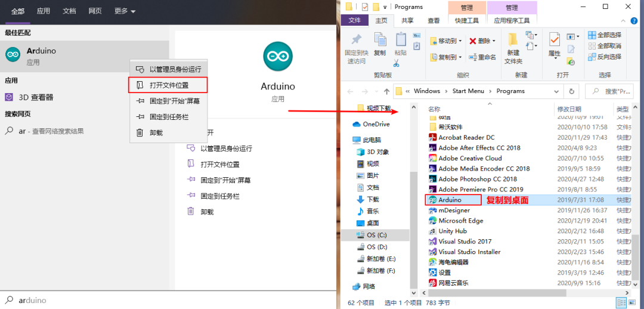This screenshot has height=309, width=644.
Task: Switch to the 应用 search tab
Action: 43,11
